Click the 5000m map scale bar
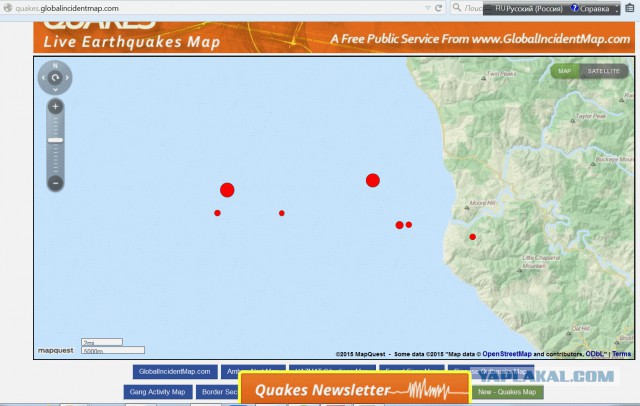 click(113, 351)
